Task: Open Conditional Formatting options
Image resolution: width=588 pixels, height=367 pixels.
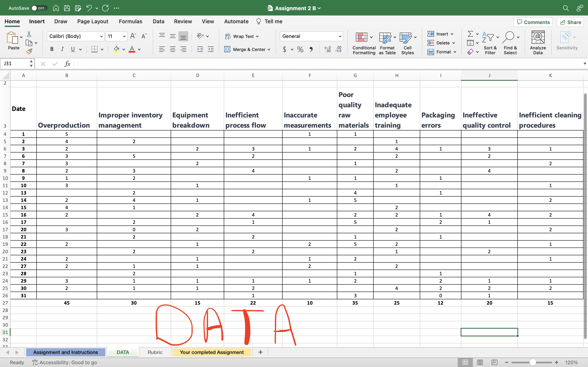Action: [363, 43]
